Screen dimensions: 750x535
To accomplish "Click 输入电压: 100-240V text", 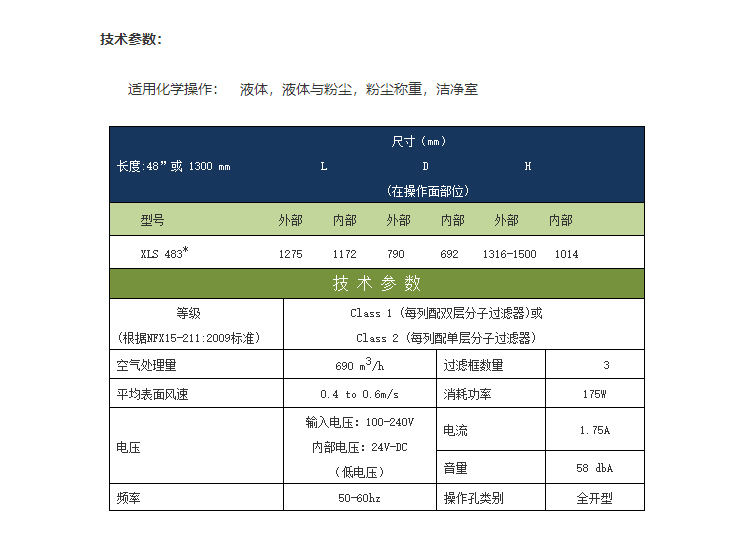I will [x=360, y=422].
